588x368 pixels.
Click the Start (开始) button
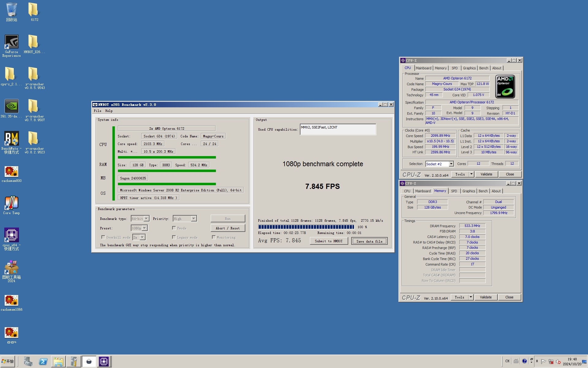8,361
